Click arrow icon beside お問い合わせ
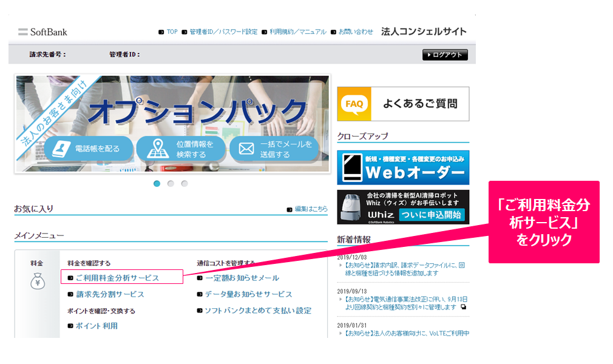613x364 pixels. click(x=333, y=32)
